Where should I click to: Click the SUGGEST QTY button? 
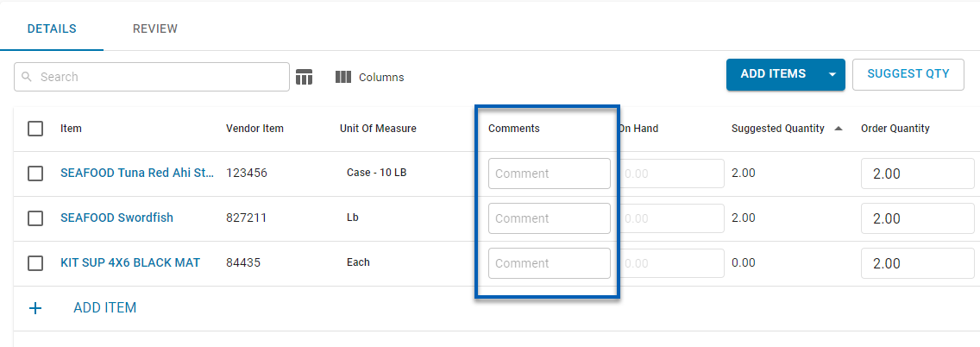coord(908,74)
